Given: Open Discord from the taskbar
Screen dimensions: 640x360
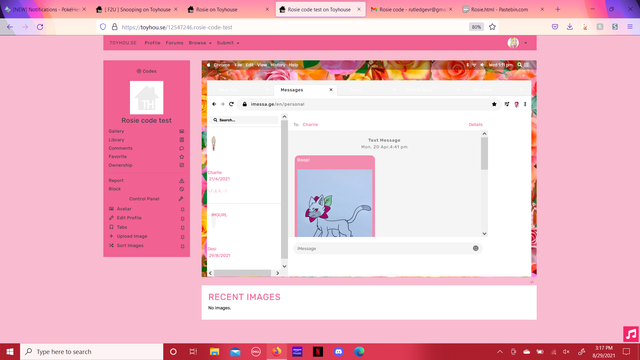Looking at the screenshot, I should coord(338,351).
